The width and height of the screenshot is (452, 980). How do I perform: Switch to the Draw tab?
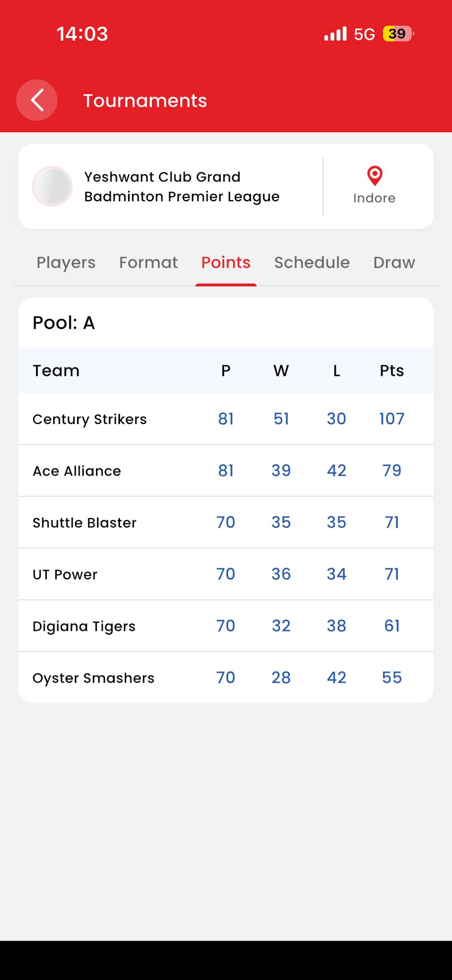(x=394, y=262)
